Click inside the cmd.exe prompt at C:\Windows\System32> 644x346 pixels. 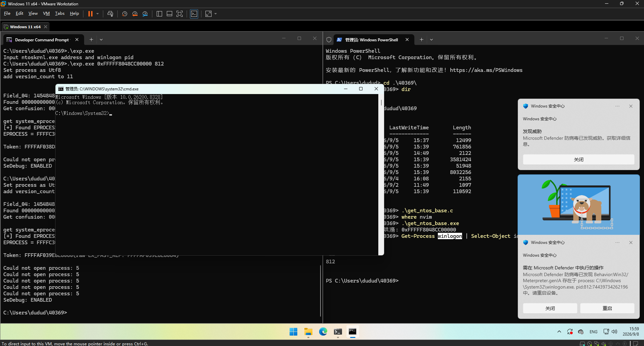coord(83,114)
